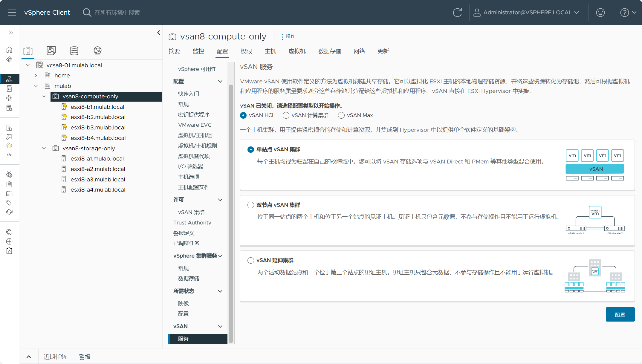
Task: Open vSphere 可用性 settings page
Action: coord(197,69)
